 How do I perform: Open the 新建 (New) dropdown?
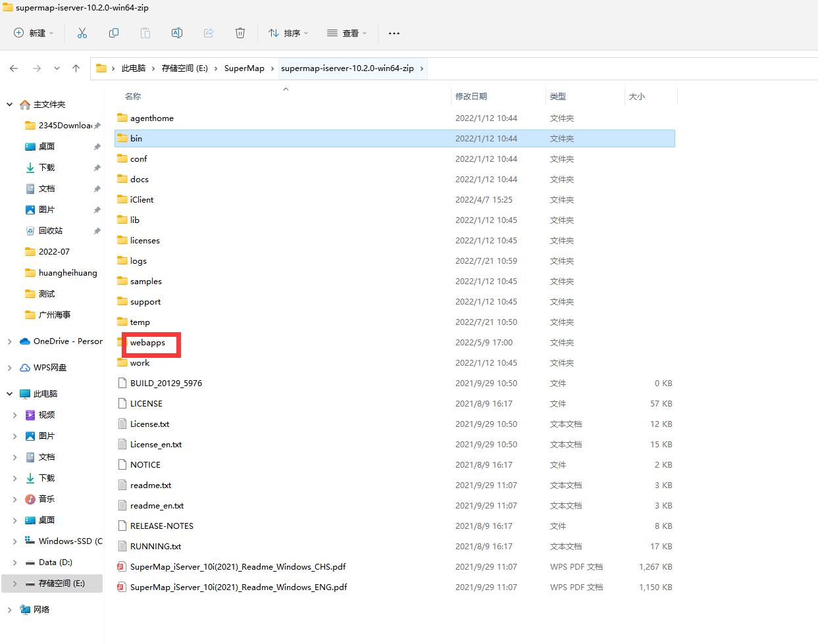pyautogui.click(x=34, y=33)
